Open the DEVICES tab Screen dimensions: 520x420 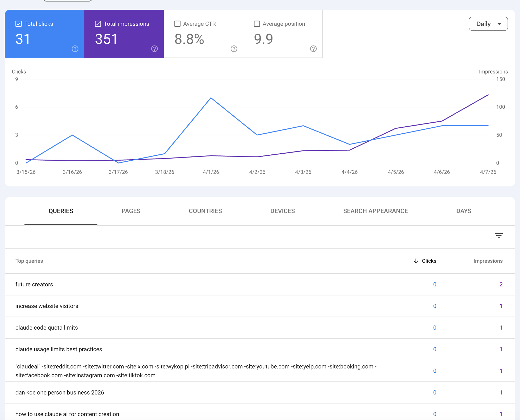click(x=282, y=211)
